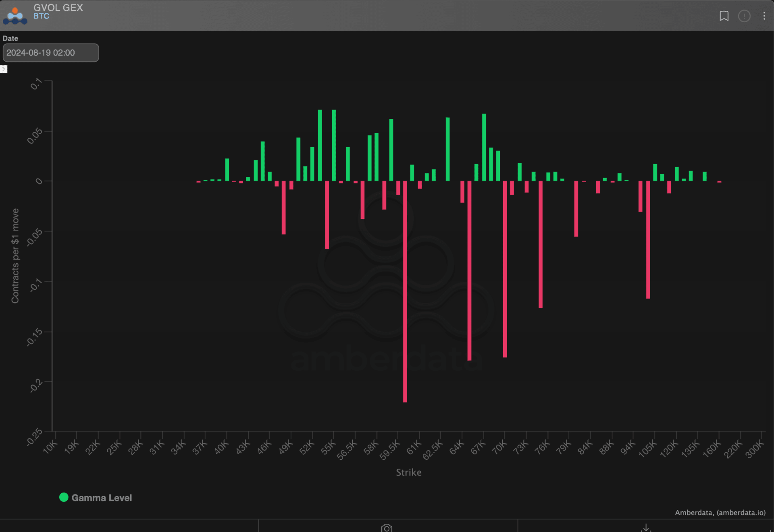Open the Date selector 2024-08-19 02:00

pyautogui.click(x=51, y=53)
